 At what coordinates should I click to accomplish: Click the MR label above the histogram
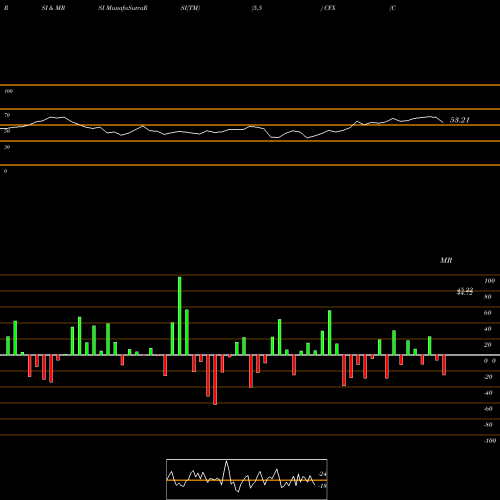(446, 260)
